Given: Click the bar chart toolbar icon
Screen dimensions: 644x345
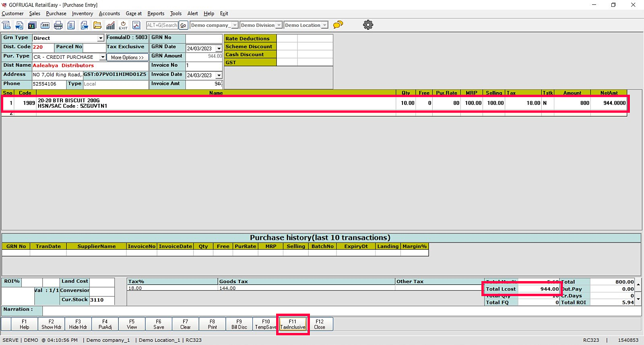Looking at the screenshot, I should (110, 25).
